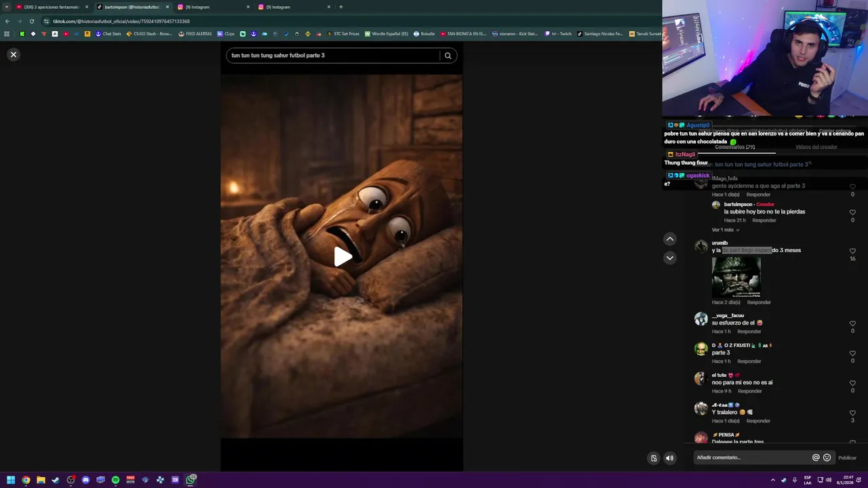
Task: Open the CS:GO Stash bookmark
Action: click(149, 34)
